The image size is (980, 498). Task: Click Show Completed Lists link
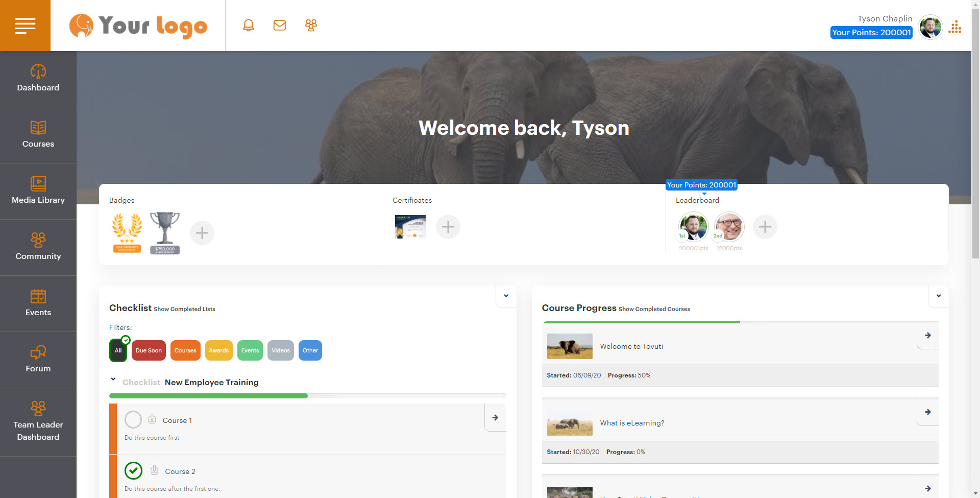(x=184, y=309)
